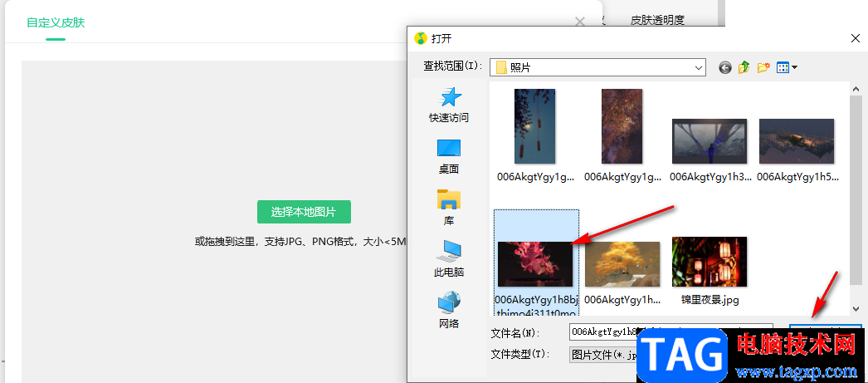Click down arrow of file list scrollbar
Viewport: 868px width, 383px height.
pyautogui.click(x=856, y=309)
